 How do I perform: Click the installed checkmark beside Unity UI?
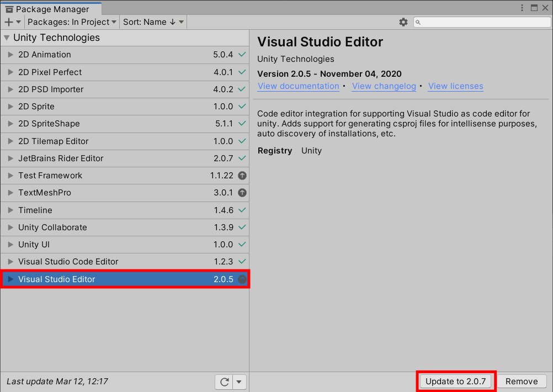[x=242, y=244]
